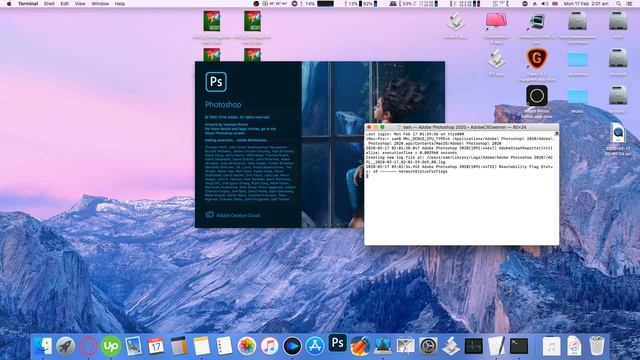The image size is (640, 360).
Task: Open the Edit menu
Action: click(x=64, y=4)
